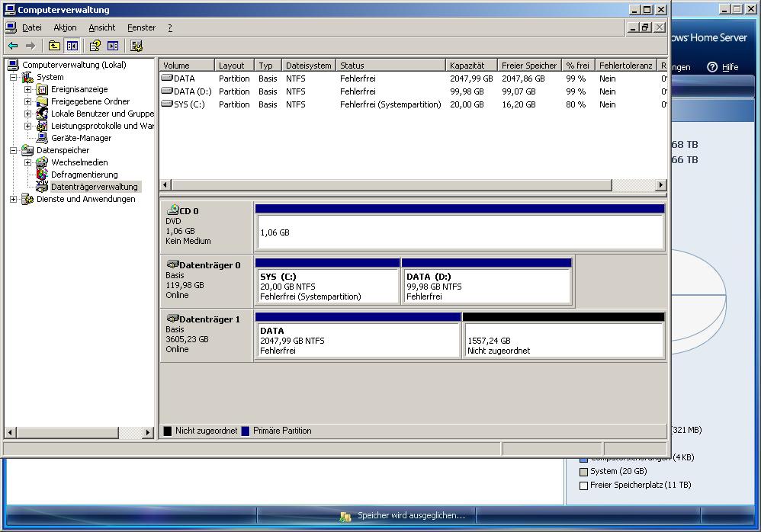Select the SYS (C:) partition block
Image resolution: width=761 pixels, height=532 pixels.
point(327,281)
